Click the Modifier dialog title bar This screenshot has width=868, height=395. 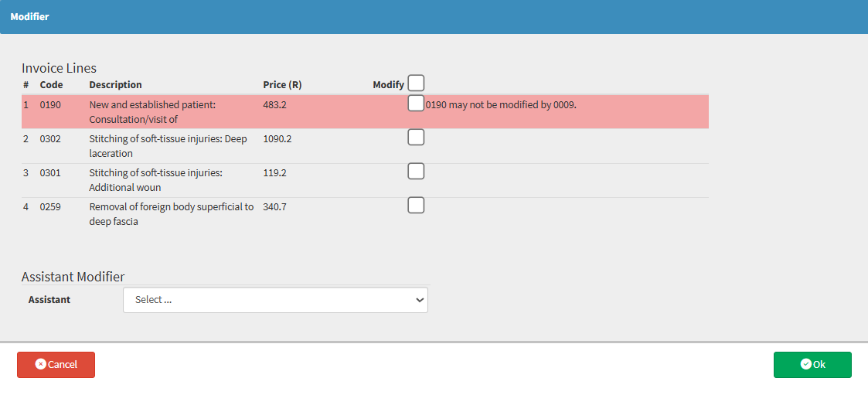tap(434, 17)
